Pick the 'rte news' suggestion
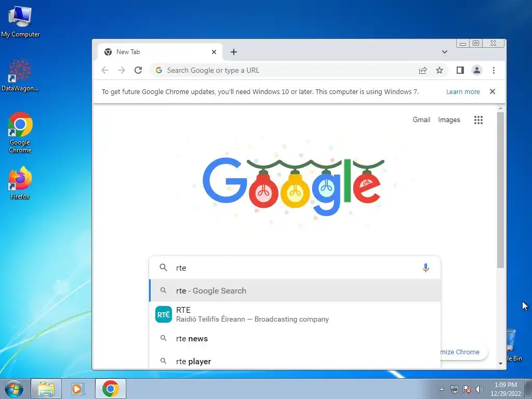This screenshot has width=532, height=399. [x=295, y=338]
